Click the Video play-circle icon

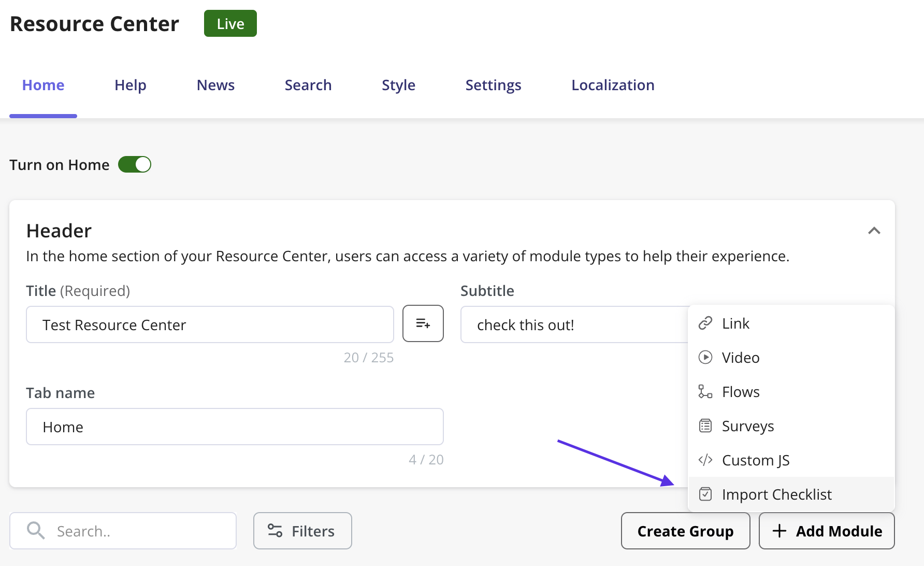pyautogui.click(x=705, y=358)
